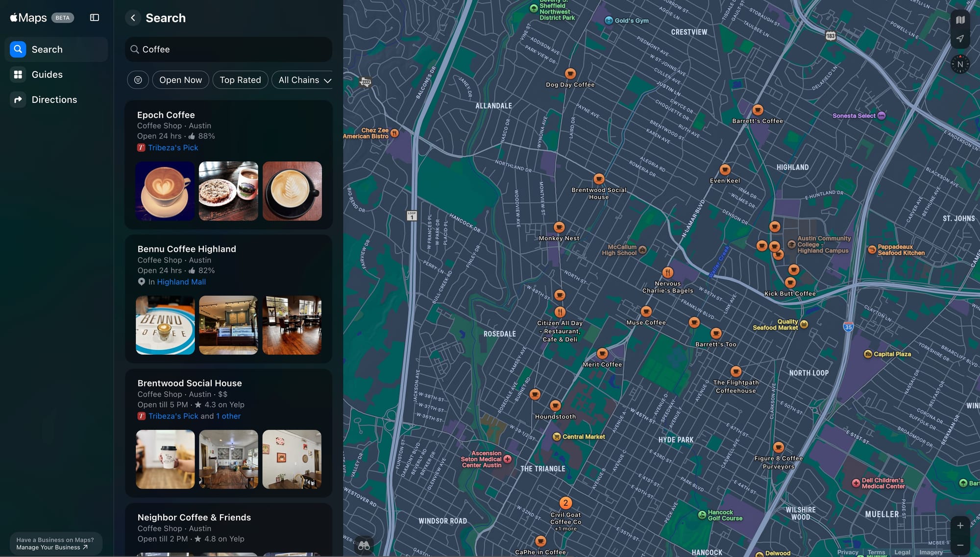This screenshot has width=980, height=557.
Task: View Bennu Coffee logo cup photo
Action: point(165,325)
